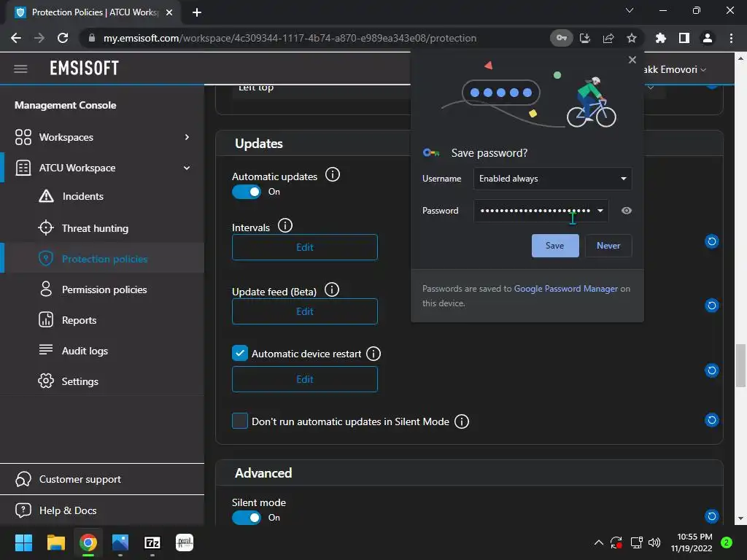
Task: Open the Chrome tab search chevron
Action: point(630,10)
